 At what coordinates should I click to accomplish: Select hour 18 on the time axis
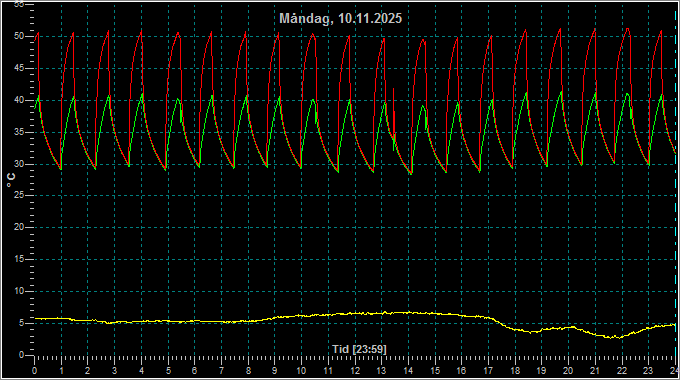[x=515, y=371]
